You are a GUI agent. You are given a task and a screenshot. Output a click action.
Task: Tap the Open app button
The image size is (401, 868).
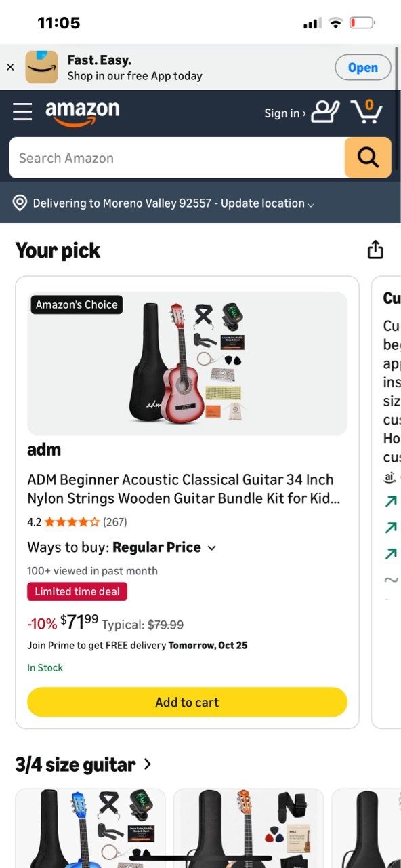tap(363, 67)
